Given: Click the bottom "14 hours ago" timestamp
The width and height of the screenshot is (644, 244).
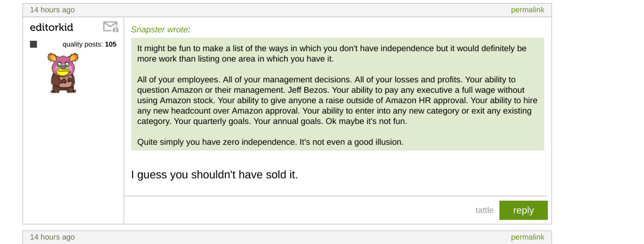Looking at the screenshot, I should coord(52,237).
